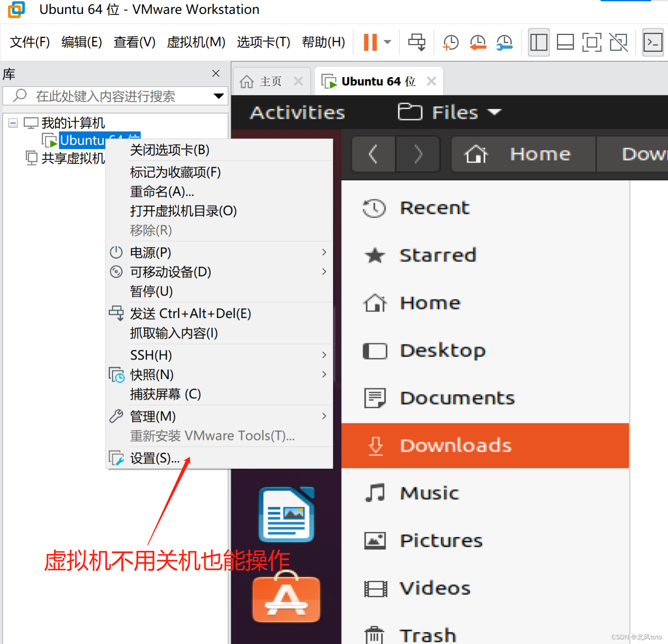
Task: Expand the 可移动设备(D) submenu
Action: pyautogui.click(x=219, y=272)
